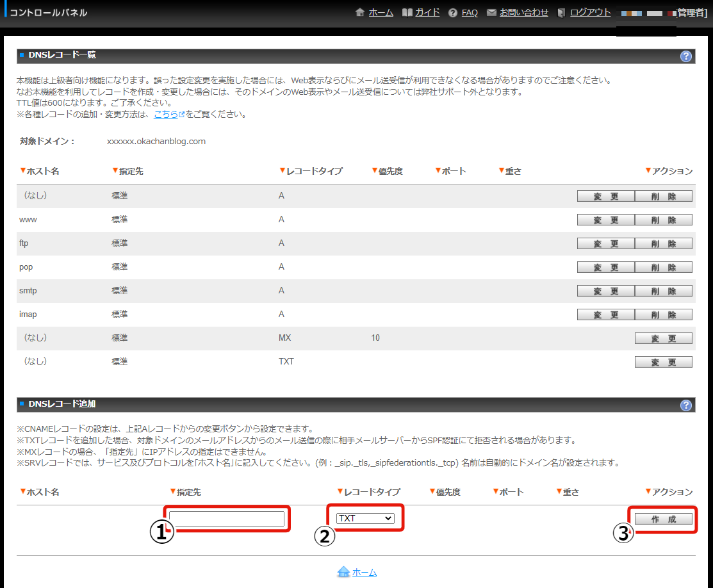Delete the smtp host A record
The image size is (713, 588).
(663, 291)
